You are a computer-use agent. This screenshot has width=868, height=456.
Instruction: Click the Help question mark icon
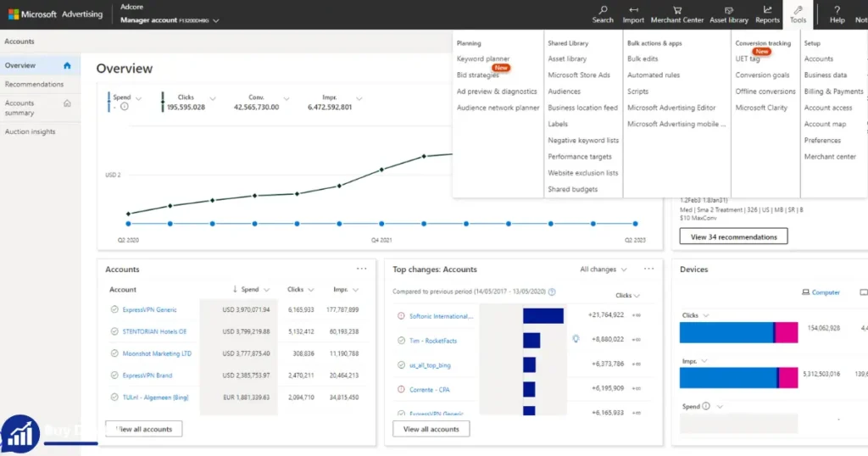(837, 9)
